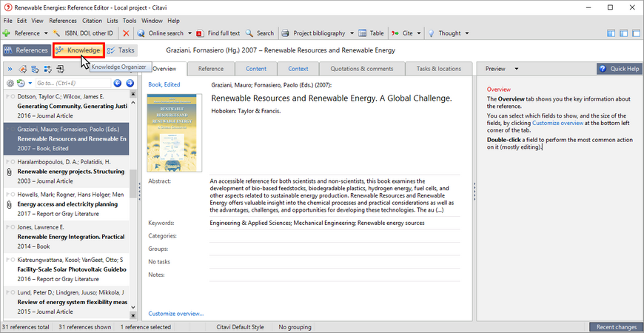Select the Howells, Mark reference entry

point(67,204)
